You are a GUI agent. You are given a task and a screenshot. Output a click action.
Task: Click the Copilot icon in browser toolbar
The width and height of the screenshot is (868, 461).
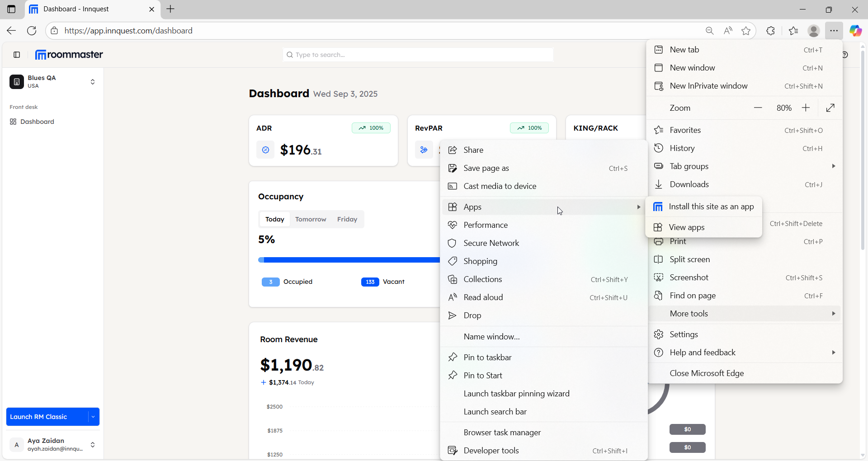click(x=855, y=31)
